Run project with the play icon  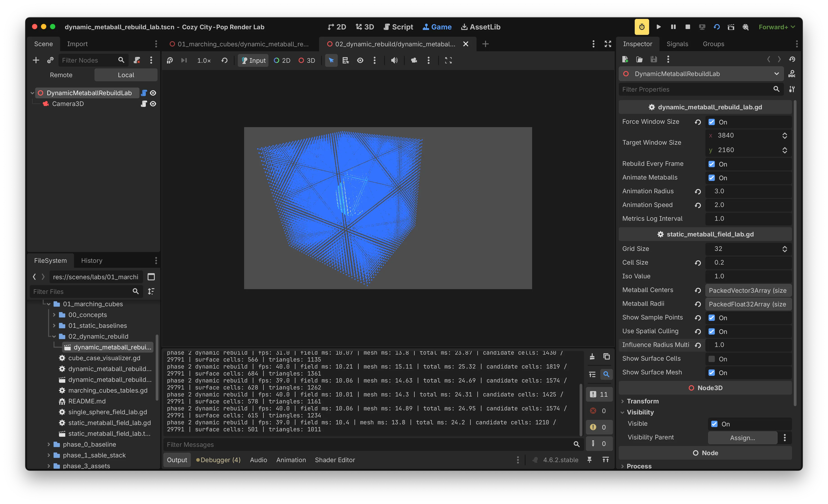coord(659,27)
